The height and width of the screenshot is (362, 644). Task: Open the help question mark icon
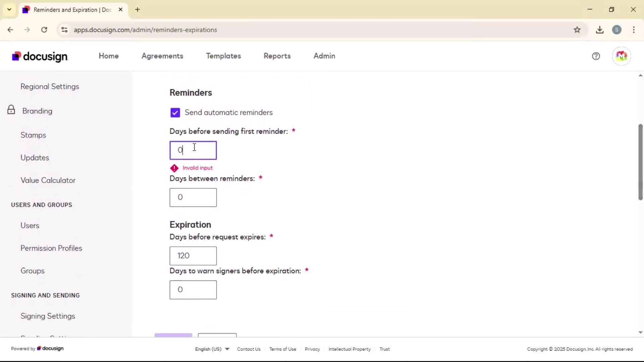coord(596,56)
